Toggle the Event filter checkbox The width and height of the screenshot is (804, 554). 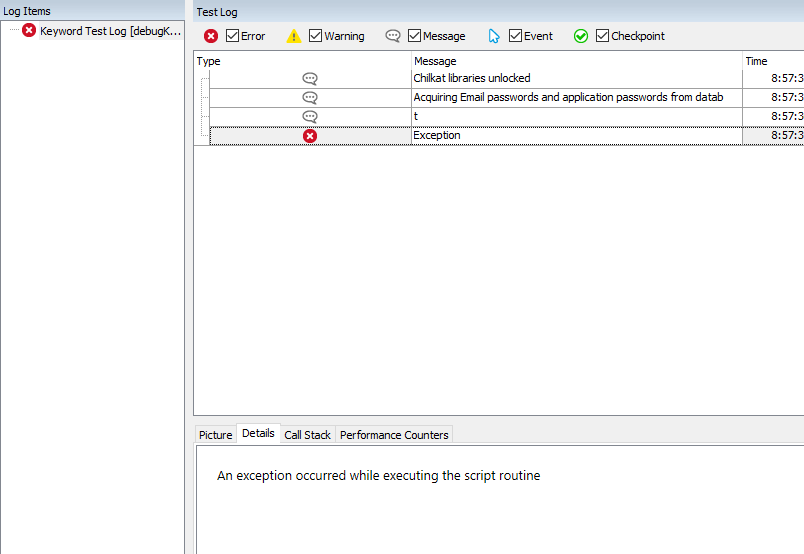pos(515,35)
